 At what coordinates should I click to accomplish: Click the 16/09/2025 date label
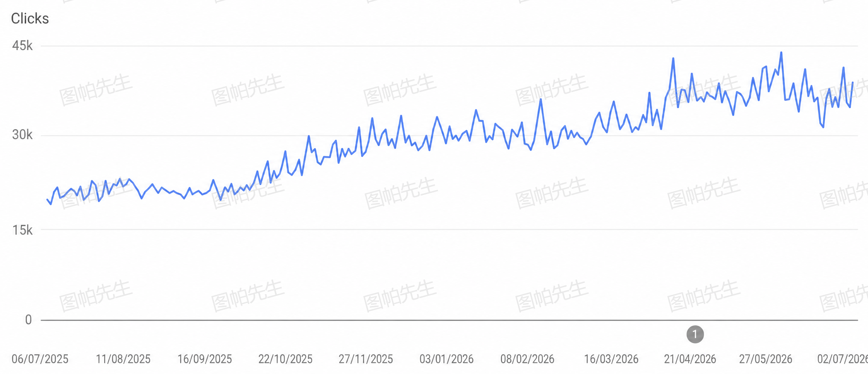(205, 359)
